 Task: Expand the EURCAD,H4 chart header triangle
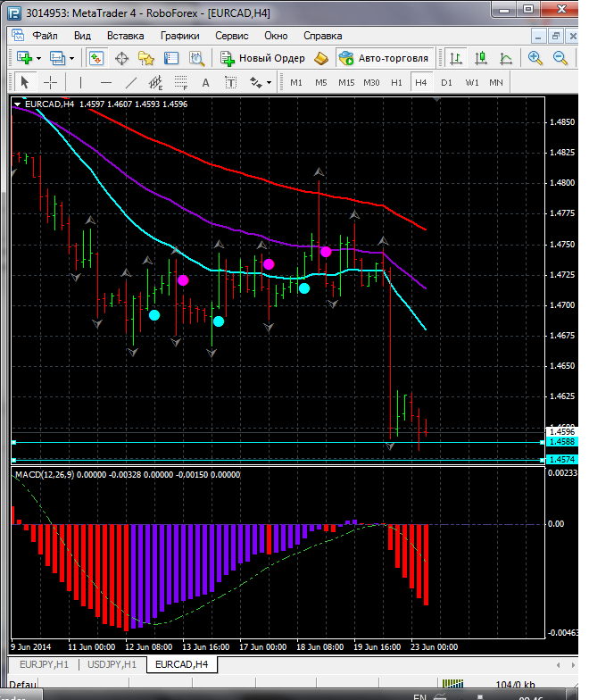(x=18, y=104)
